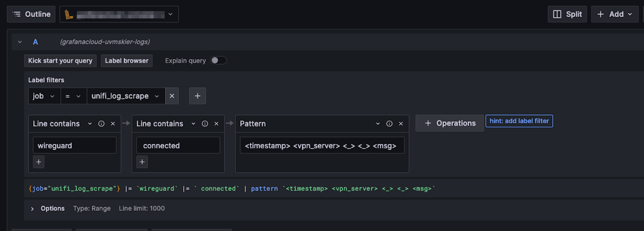Toggle the Explain query switch
Image resolution: width=644 pixels, height=231 pixels.
click(x=219, y=60)
